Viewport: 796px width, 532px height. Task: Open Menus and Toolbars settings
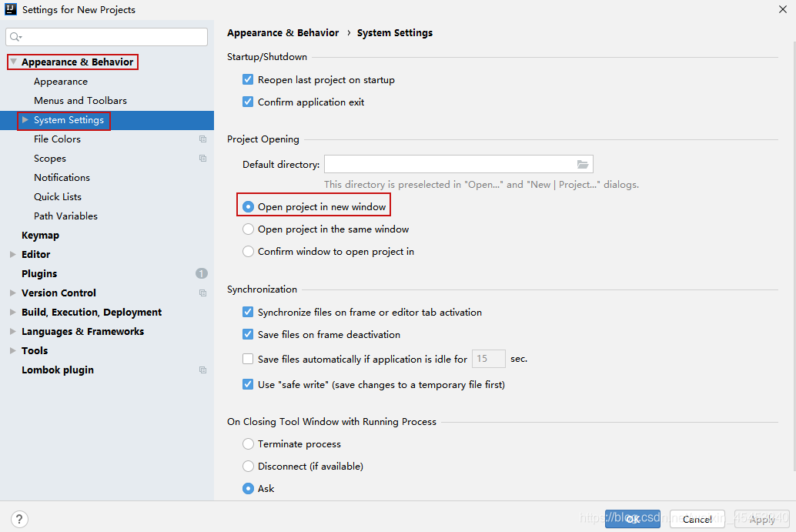(x=80, y=101)
